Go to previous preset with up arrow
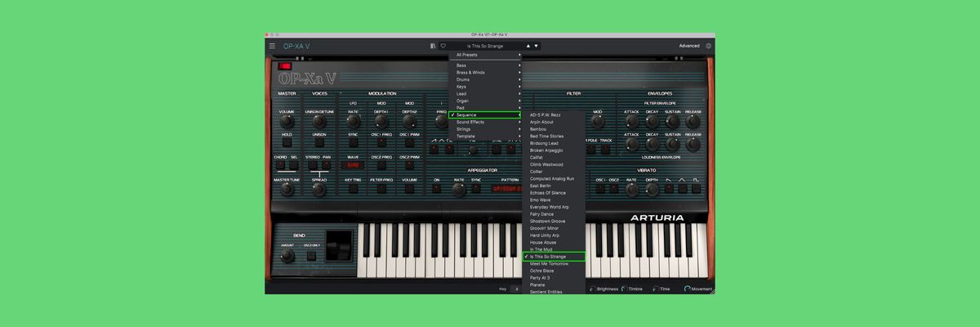 click(528, 46)
